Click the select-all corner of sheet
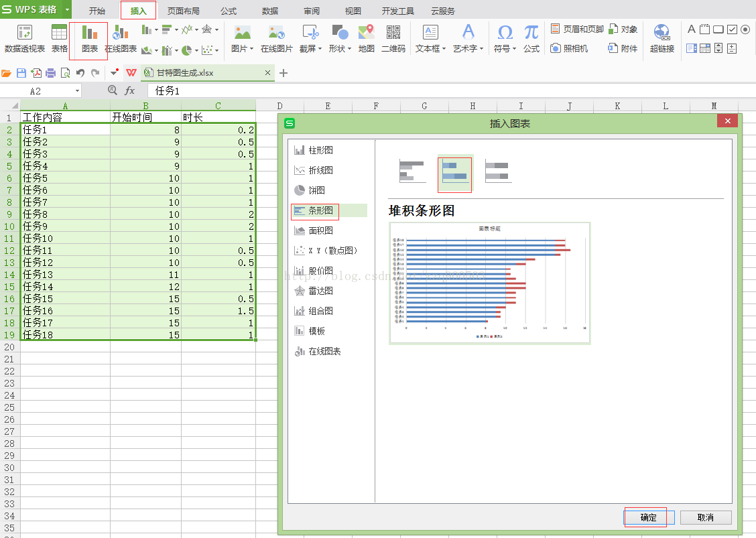Screen dimensions: 756x538 click(10, 105)
